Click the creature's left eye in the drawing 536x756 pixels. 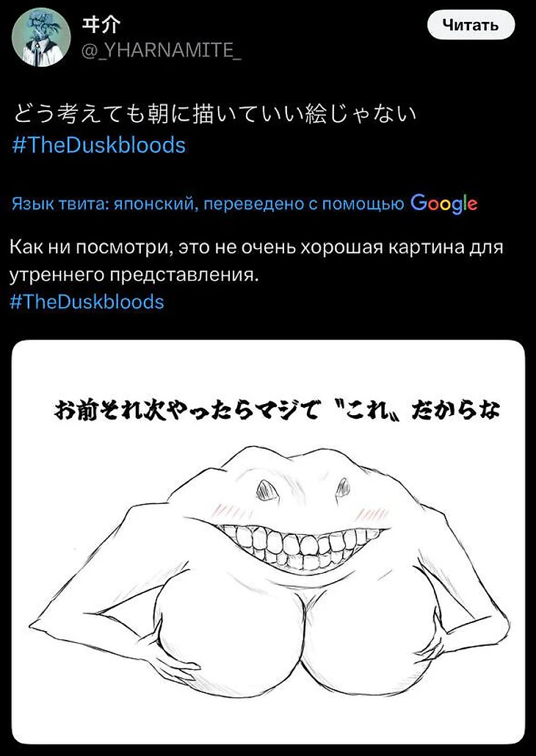tap(264, 489)
